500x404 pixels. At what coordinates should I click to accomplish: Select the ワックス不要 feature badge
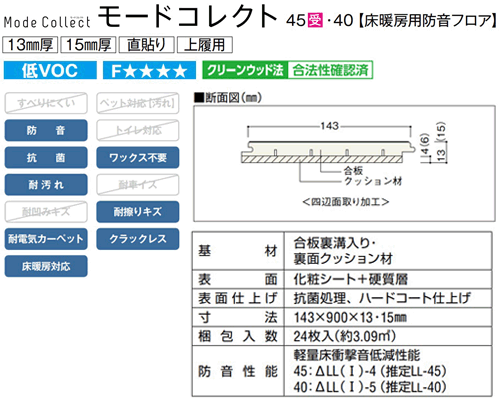[x=138, y=157]
